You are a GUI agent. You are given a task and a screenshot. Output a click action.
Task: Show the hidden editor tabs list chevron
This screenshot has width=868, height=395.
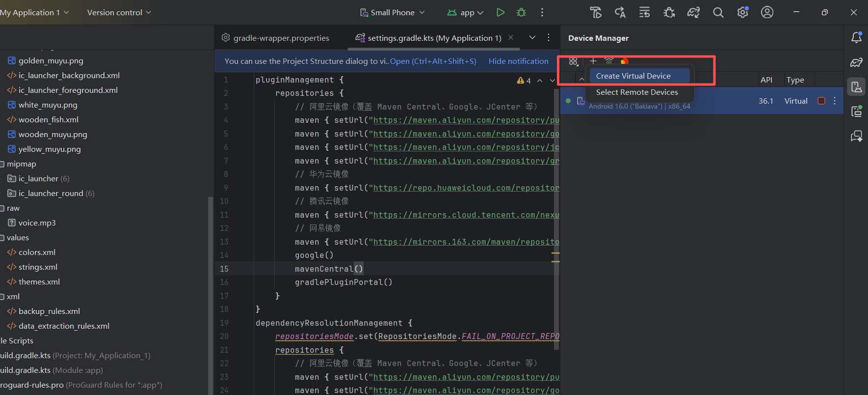point(532,37)
